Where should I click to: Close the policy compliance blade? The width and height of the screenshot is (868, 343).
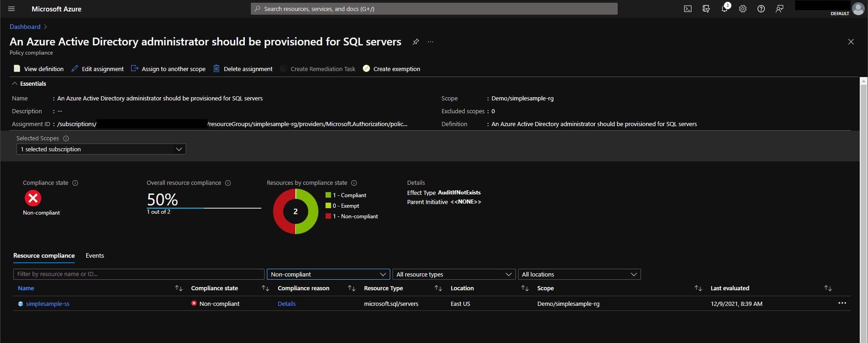[x=851, y=42]
